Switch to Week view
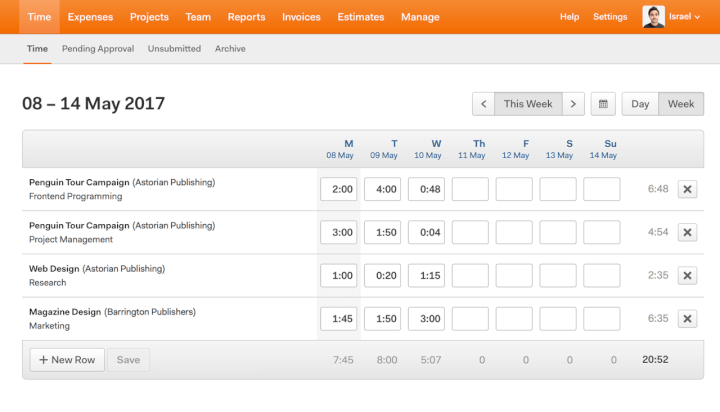 pyautogui.click(x=681, y=104)
